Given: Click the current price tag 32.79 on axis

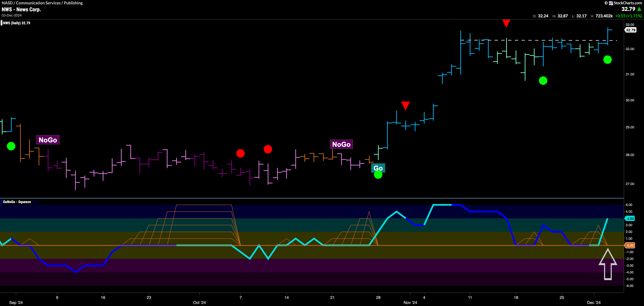Looking at the screenshot, I should tap(631, 30).
